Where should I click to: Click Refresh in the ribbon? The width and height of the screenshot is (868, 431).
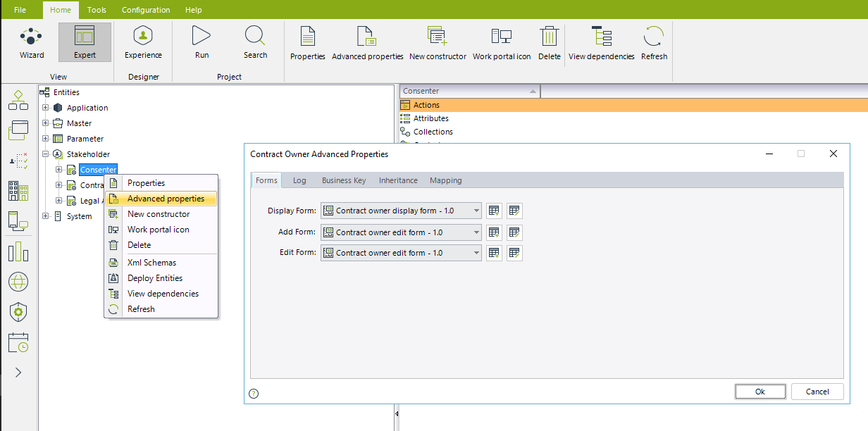(x=654, y=43)
